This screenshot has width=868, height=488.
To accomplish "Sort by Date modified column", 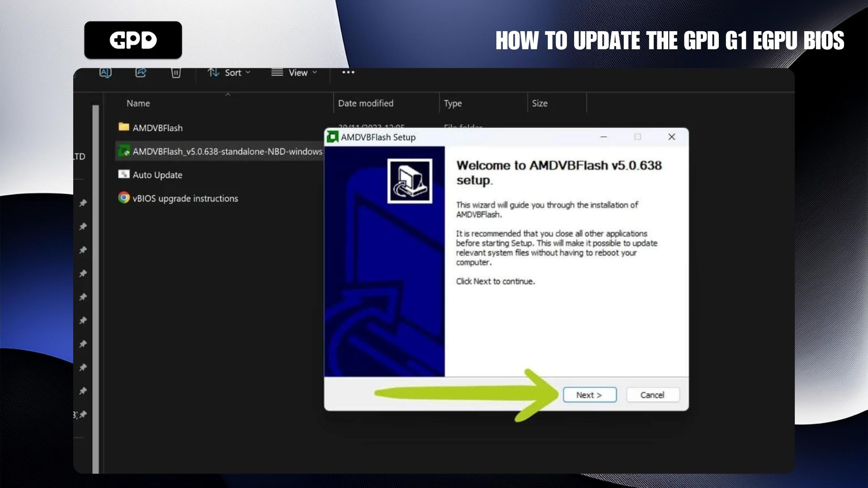I will 365,103.
